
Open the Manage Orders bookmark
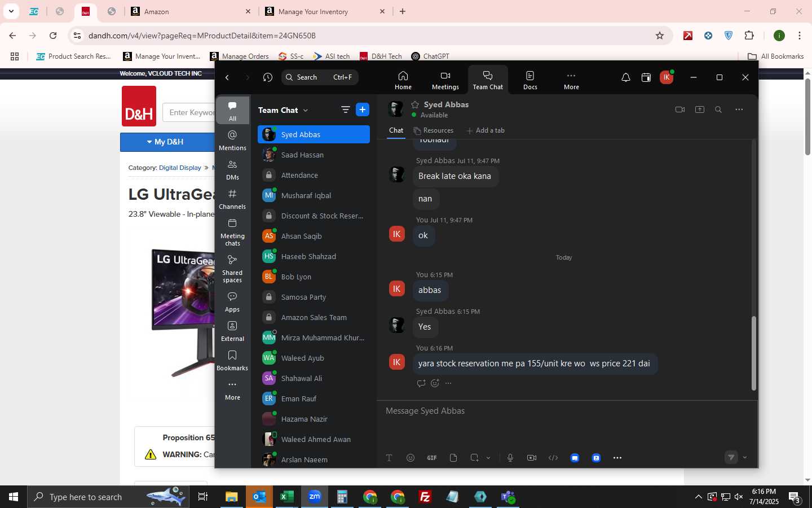coord(239,56)
